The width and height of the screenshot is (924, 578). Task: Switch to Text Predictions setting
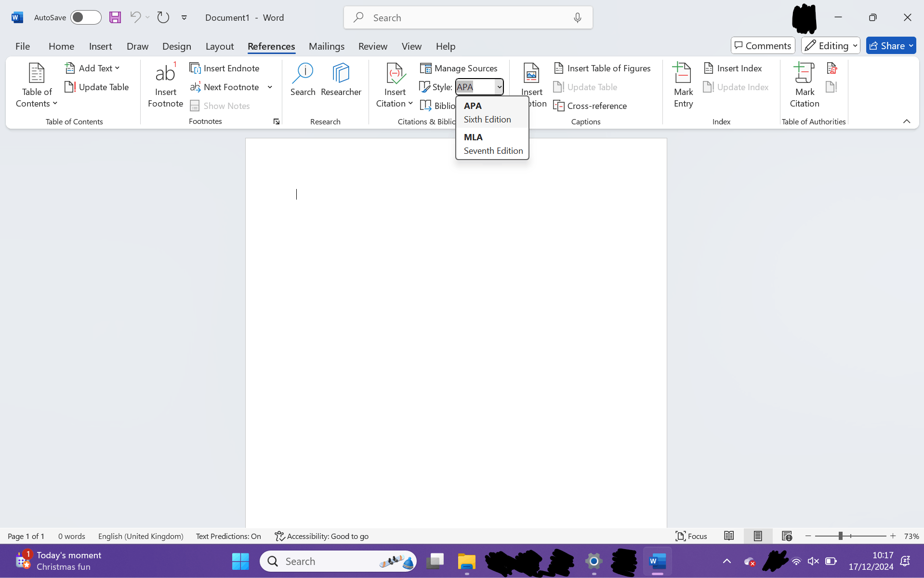coord(228,536)
